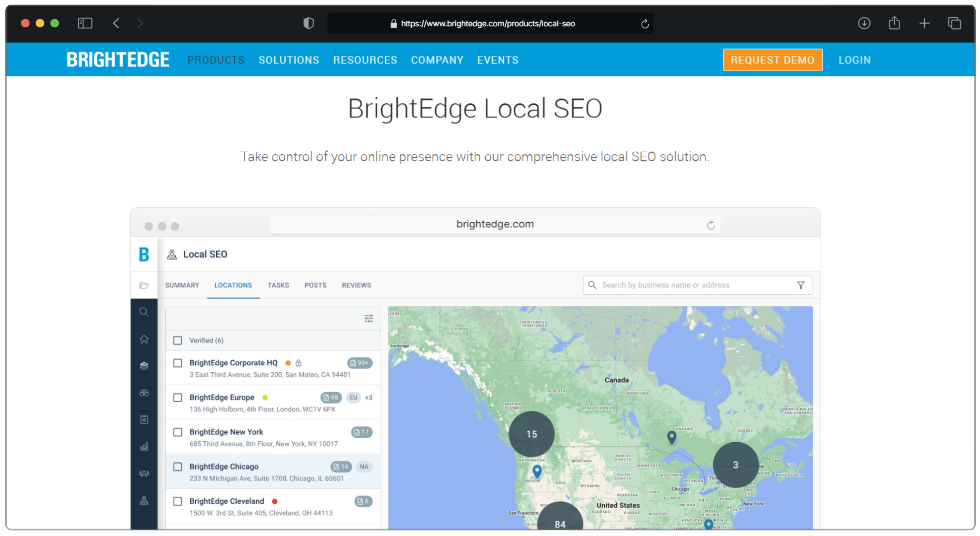Viewport: 980px width, 536px height.
Task: Click the clipboard report icon in the sidebar
Action: (144, 420)
